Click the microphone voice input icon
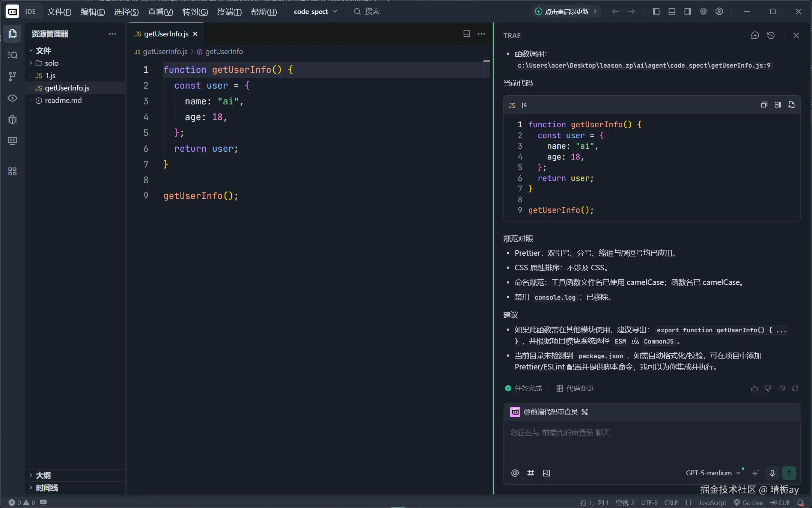Screen dimensions: 812x508 click(772, 473)
